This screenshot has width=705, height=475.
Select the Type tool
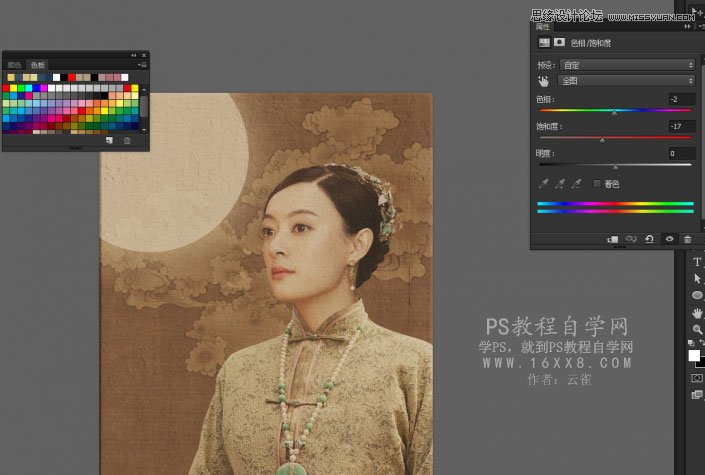pyautogui.click(x=697, y=262)
